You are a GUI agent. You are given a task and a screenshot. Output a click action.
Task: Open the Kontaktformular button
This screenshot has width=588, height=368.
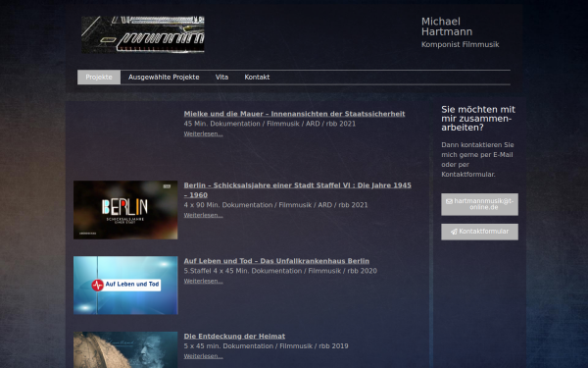(479, 232)
